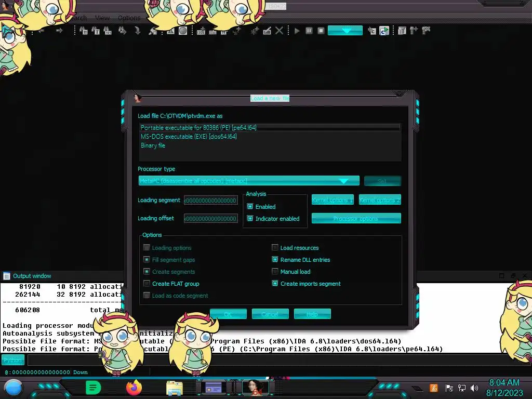This screenshot has height=399, width=532.
Task: Click the delete breakpoint X toolbar icon
Action: click(x=426, y=31)
